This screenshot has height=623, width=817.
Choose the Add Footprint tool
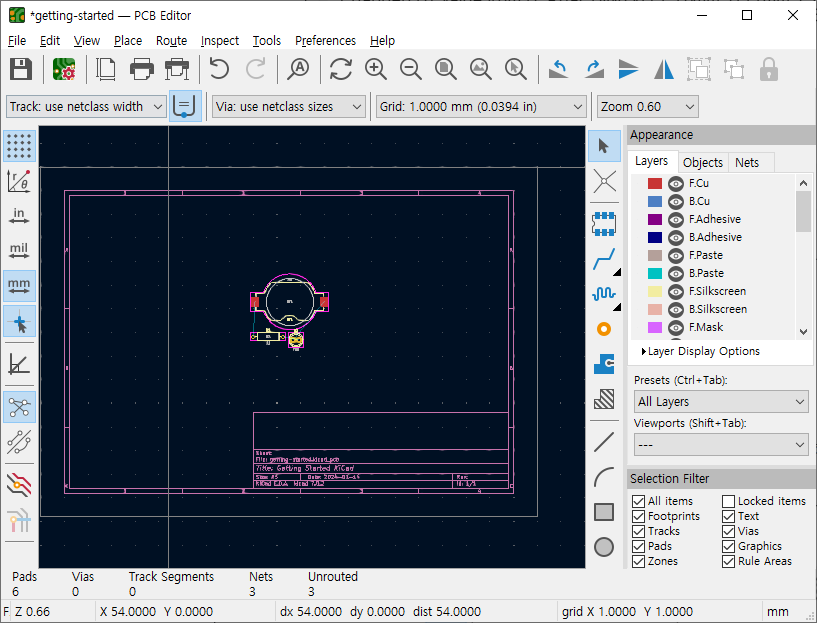[x=604, y=224]
